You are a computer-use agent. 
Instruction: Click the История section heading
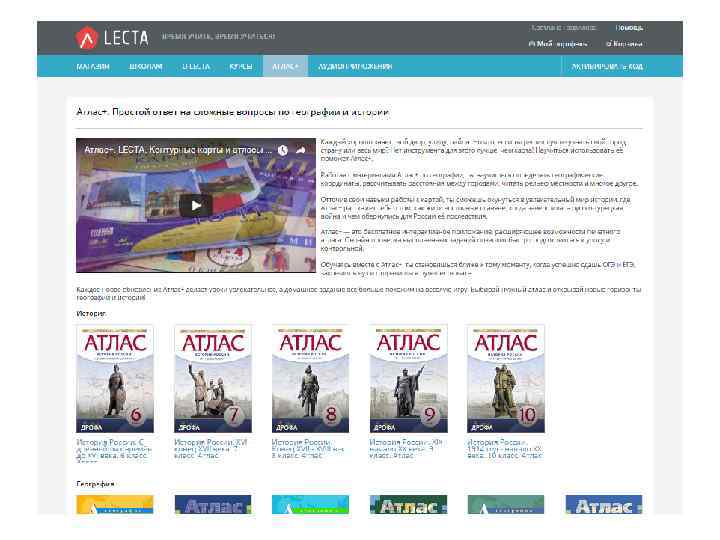point(91,314)
